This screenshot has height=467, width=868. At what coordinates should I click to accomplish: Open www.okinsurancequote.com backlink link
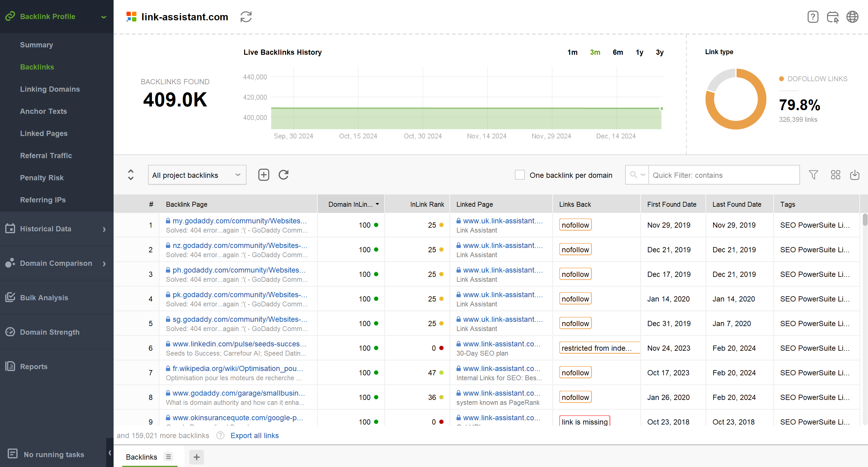238,417
